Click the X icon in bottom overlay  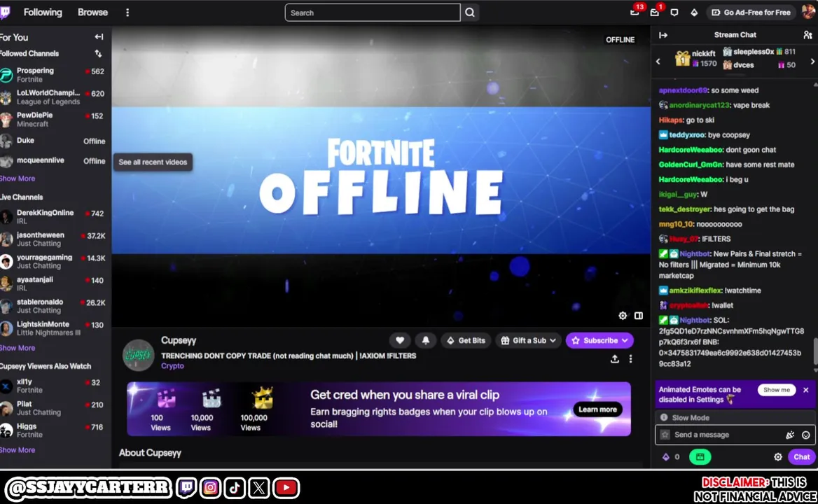(x=258, y=487)
